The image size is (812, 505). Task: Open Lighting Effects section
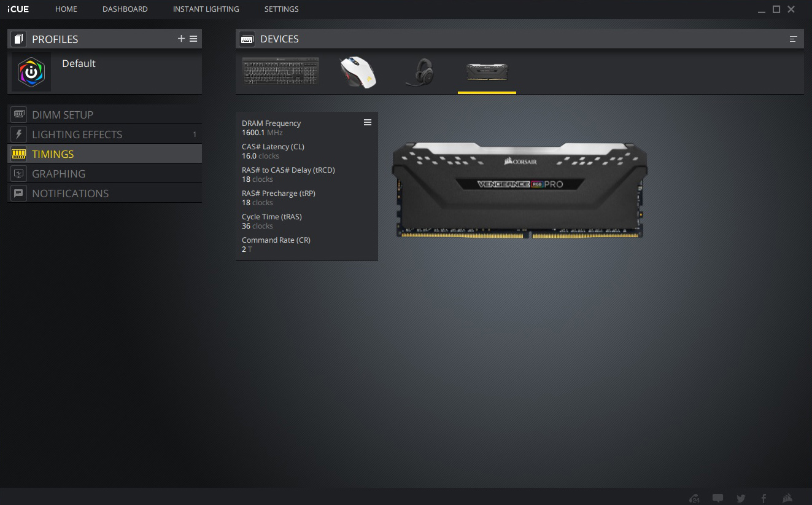pyautogui.click(x=77, y=135)
